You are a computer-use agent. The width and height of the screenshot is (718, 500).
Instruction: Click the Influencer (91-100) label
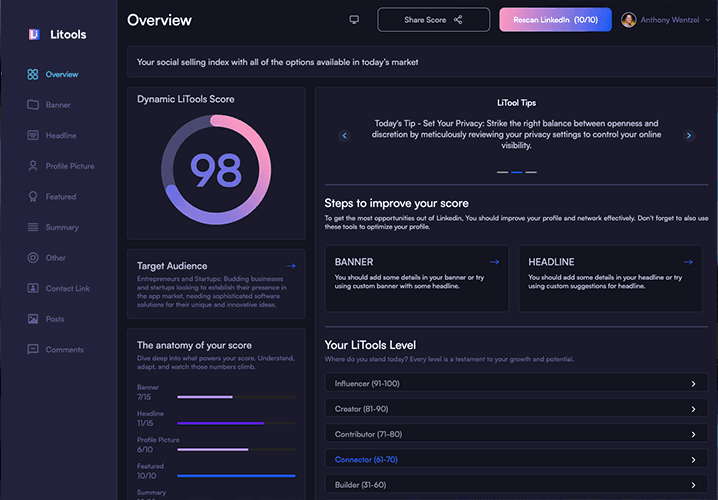pyautogui.click(x=367, y=384)
